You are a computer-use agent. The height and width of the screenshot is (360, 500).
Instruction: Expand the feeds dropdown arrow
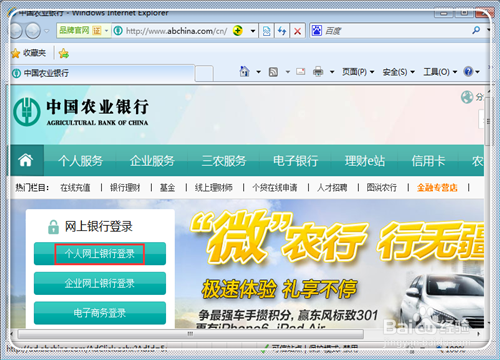287,72
